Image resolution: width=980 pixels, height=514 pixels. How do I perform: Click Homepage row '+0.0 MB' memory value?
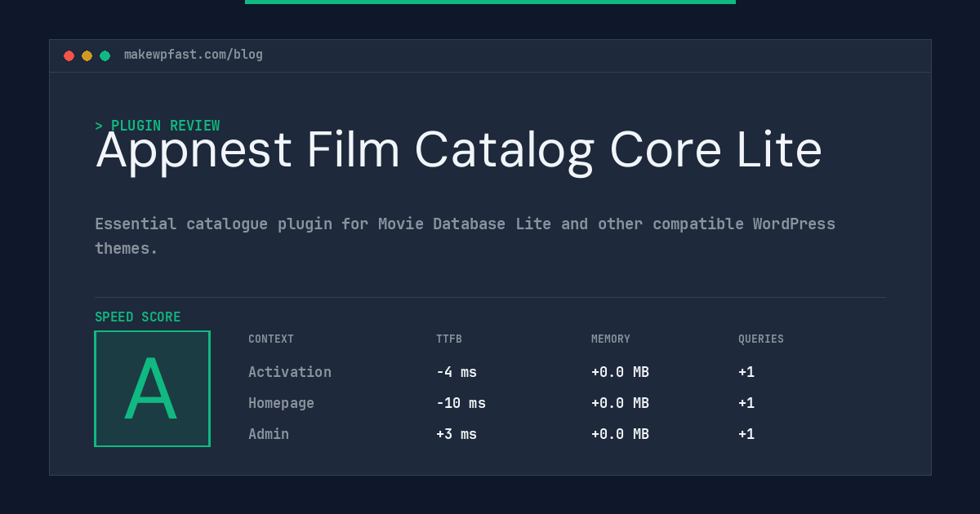(x=620, y=403)
